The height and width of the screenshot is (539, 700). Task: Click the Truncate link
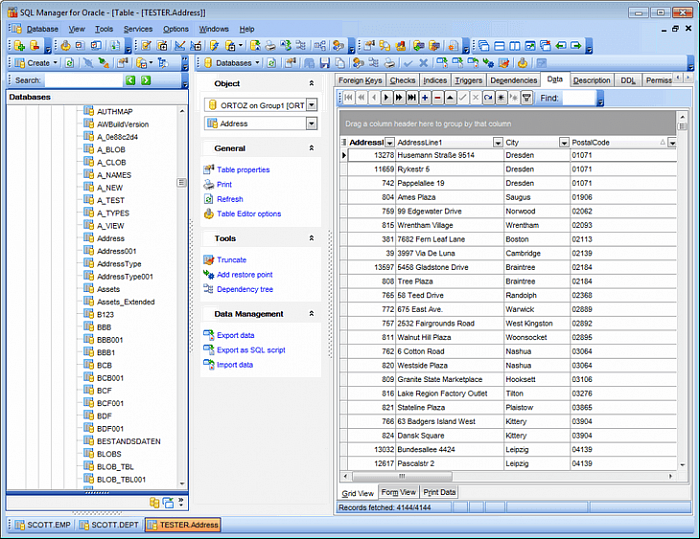click(x=232, y=260)
